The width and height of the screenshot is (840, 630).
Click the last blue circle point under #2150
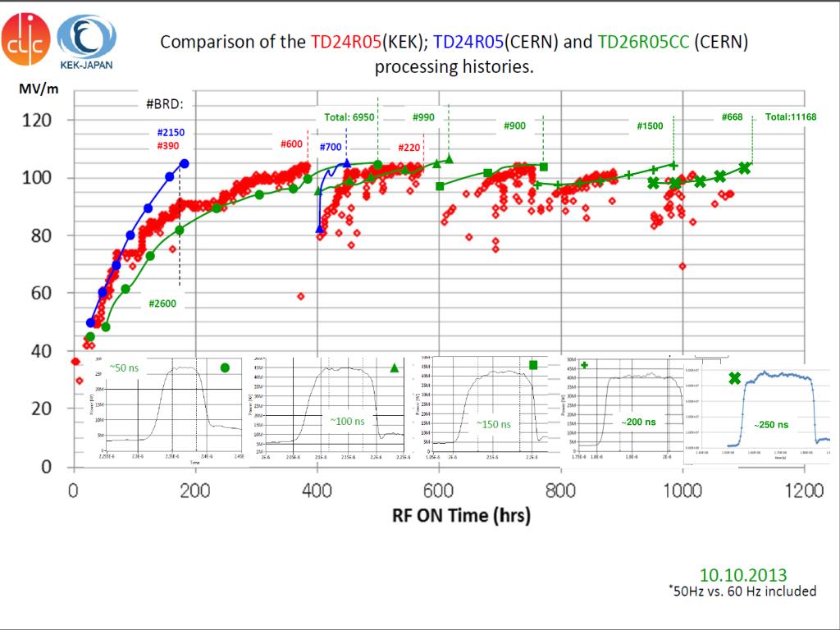point(185,163)
